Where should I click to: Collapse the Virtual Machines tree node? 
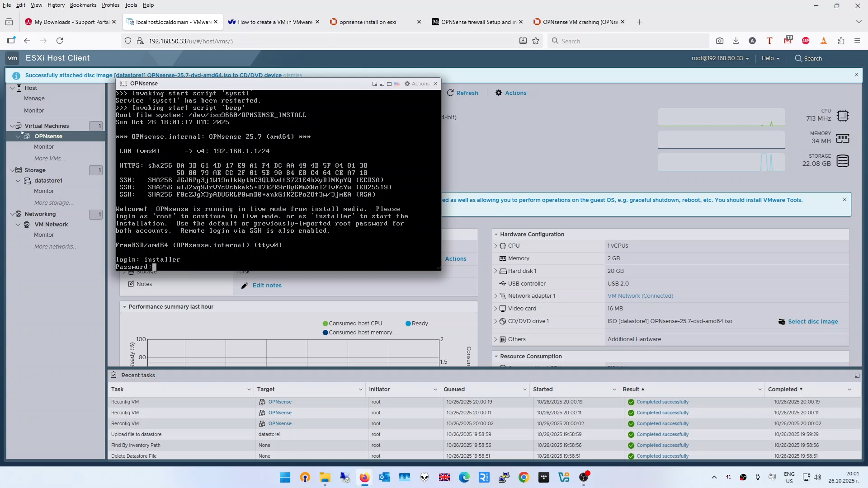point(12,126)
